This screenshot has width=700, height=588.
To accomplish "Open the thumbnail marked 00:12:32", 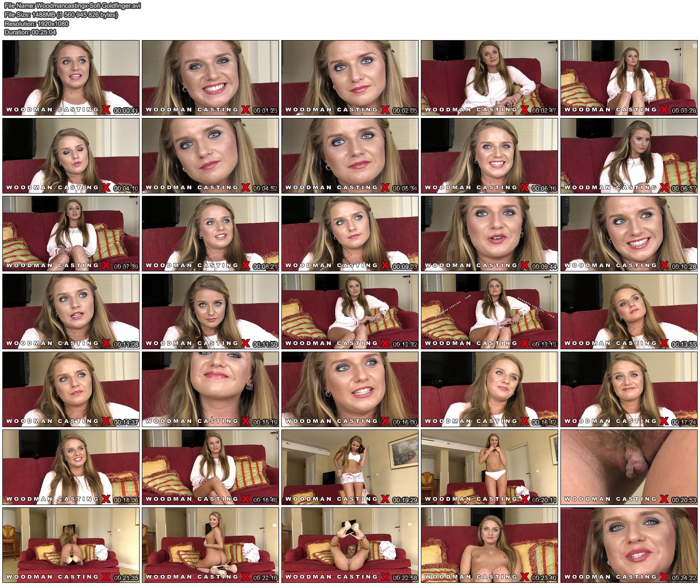I will click(x=350, y=311).
